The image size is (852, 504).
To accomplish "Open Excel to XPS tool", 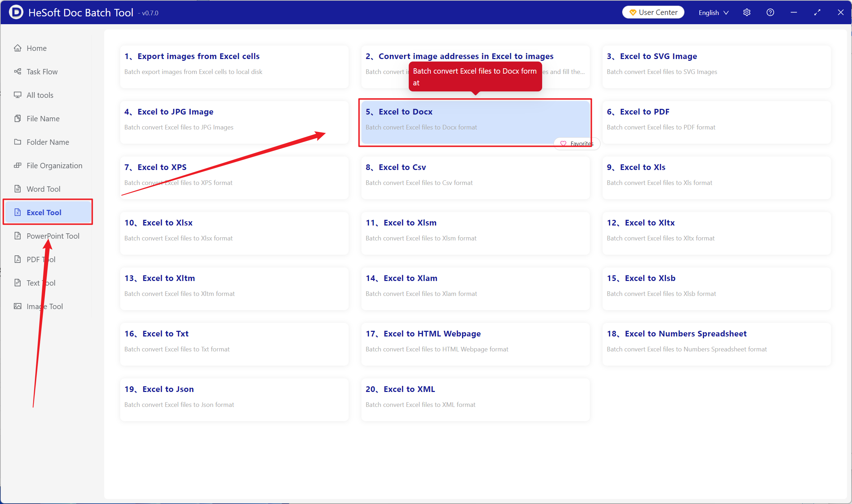I will 234,178.
